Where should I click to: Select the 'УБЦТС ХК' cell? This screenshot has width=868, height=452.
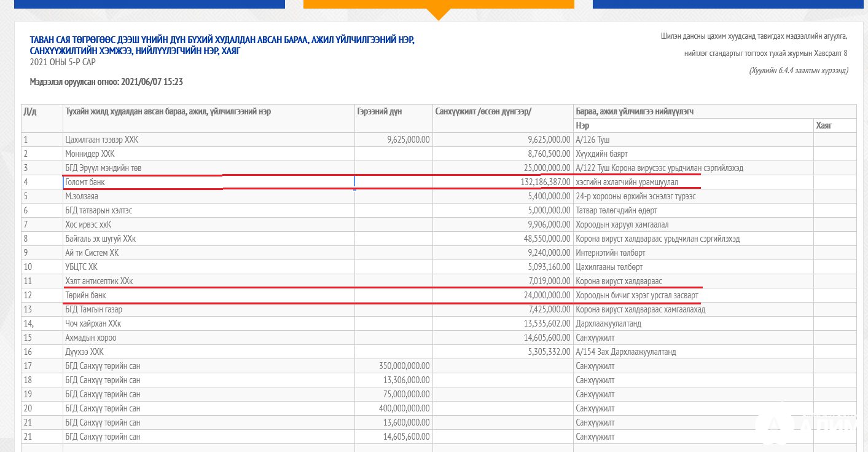209,267
